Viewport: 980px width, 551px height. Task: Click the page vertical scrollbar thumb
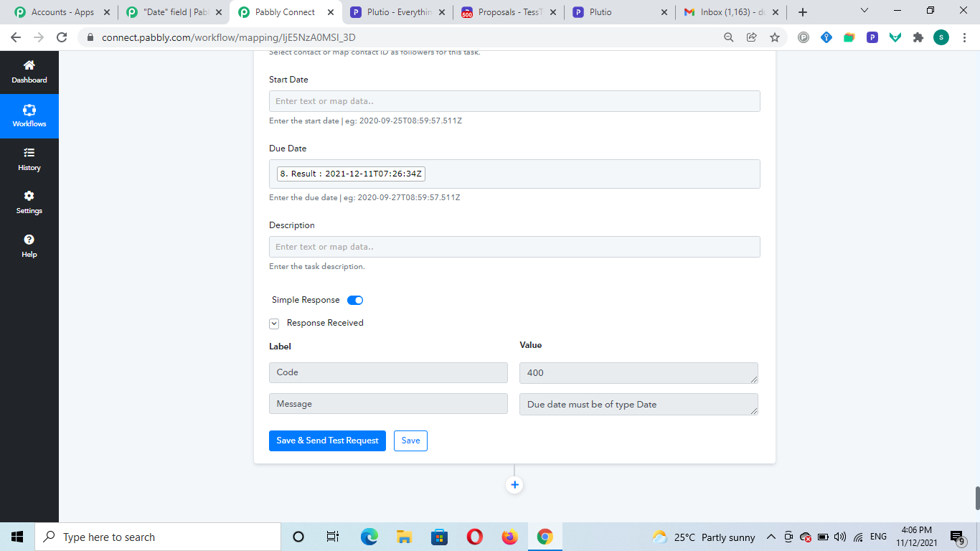point(976,498)
